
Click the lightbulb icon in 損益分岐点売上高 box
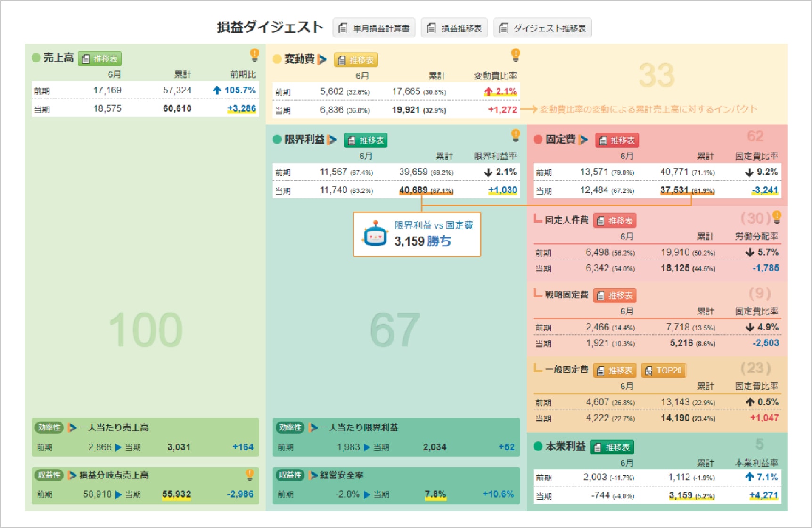[x=250, y=475]
